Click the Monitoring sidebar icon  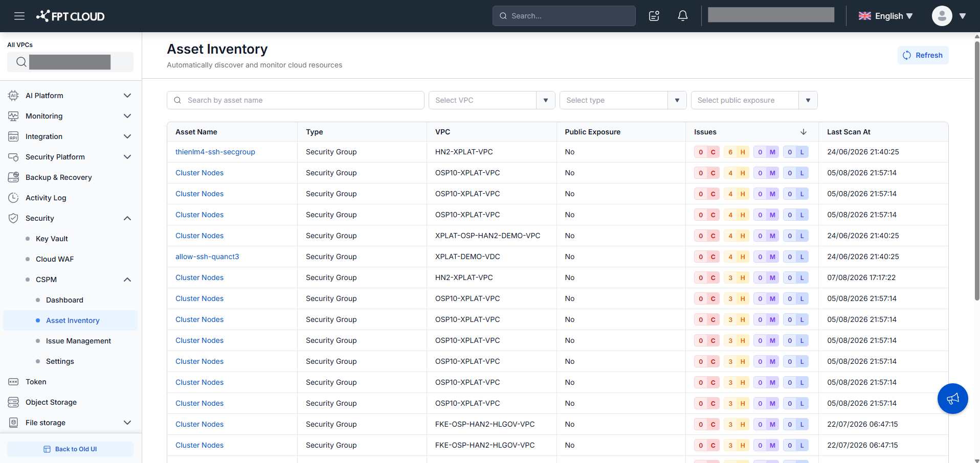pyautogui.click(x=14, y=116)
